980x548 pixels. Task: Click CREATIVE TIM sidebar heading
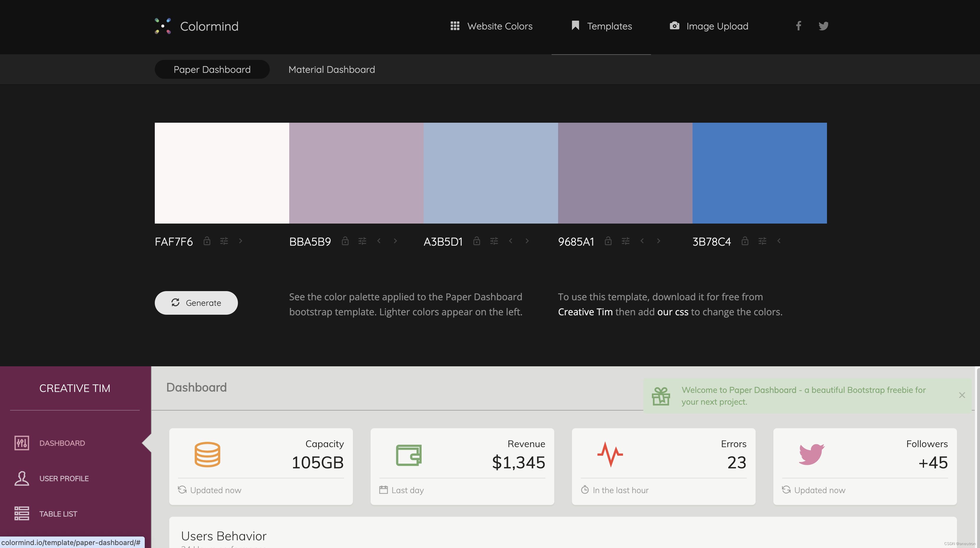(75, 388)
